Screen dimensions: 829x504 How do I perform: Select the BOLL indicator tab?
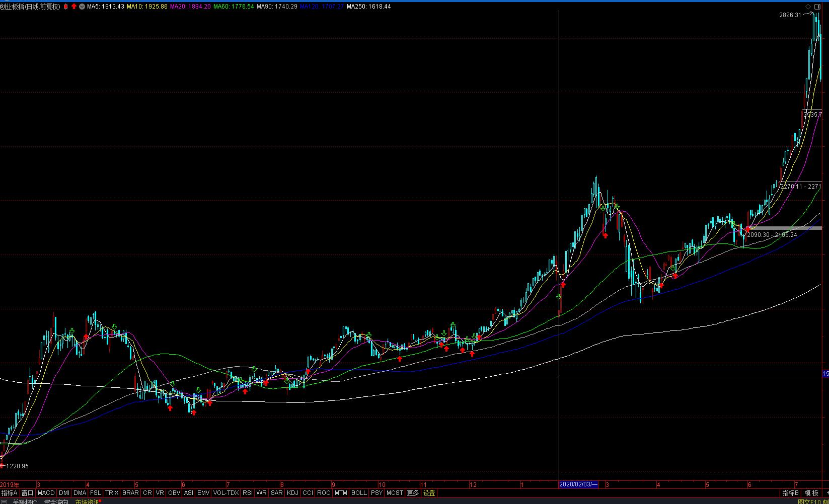coord(359,493)
